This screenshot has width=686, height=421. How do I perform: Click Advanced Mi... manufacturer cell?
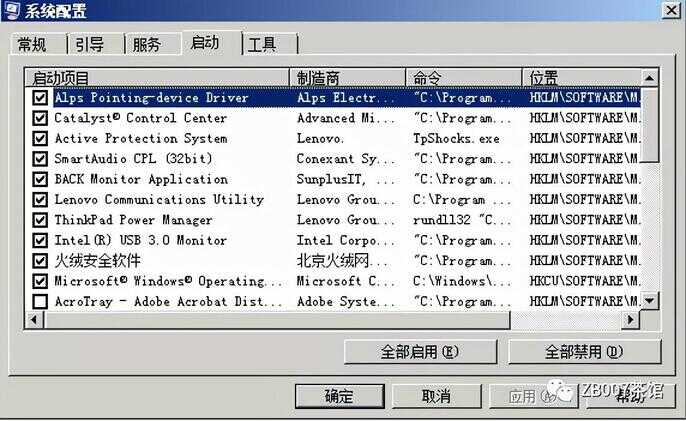click(345, 118)
